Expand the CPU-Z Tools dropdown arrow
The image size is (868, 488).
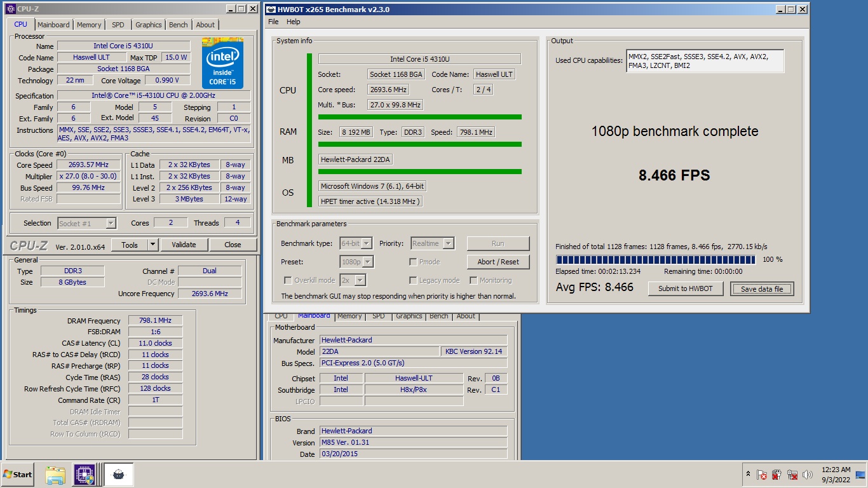[153, 245]
